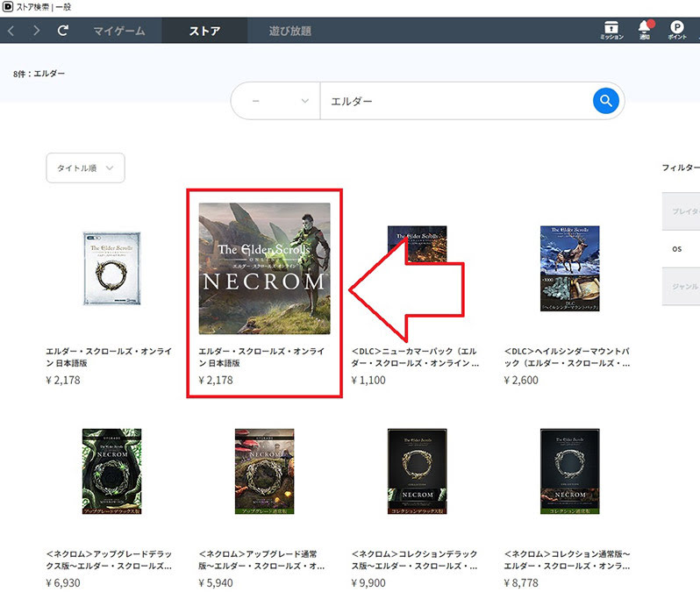Click the ¥ 6,930 price text
The image size is (700, 592).
pos(63,583)
